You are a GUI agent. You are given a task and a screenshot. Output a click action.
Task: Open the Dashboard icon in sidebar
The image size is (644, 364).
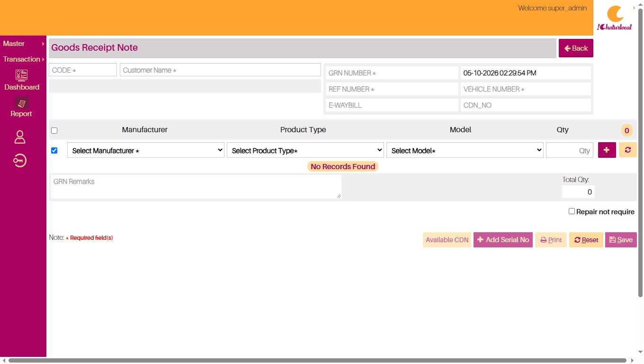click(x=21, y=75)
